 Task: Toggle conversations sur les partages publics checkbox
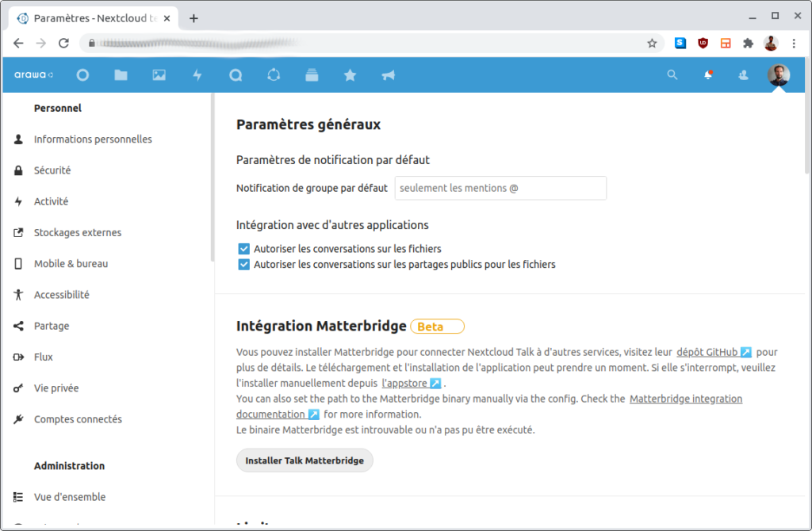coord(243,265)
